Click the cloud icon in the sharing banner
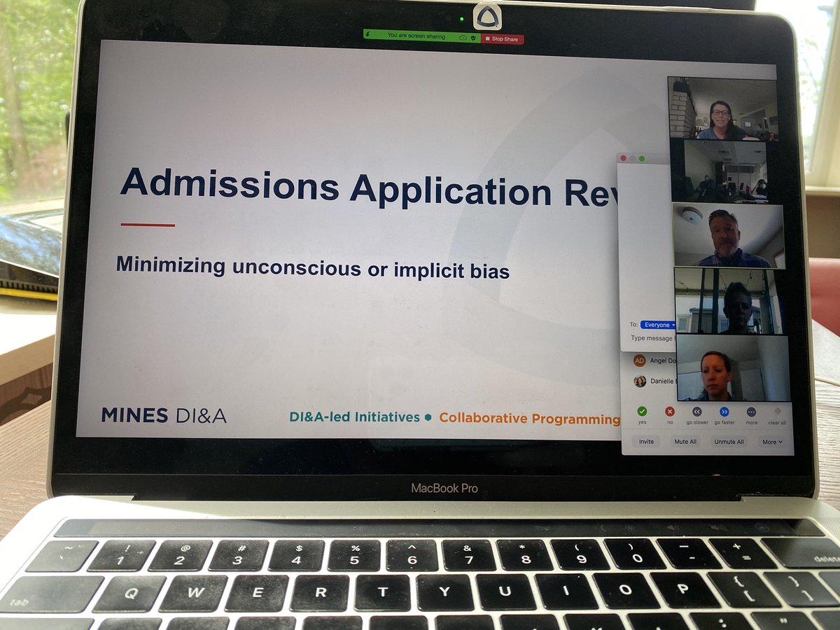This screenshot has width=840, height=630. (x=463, y=38)
